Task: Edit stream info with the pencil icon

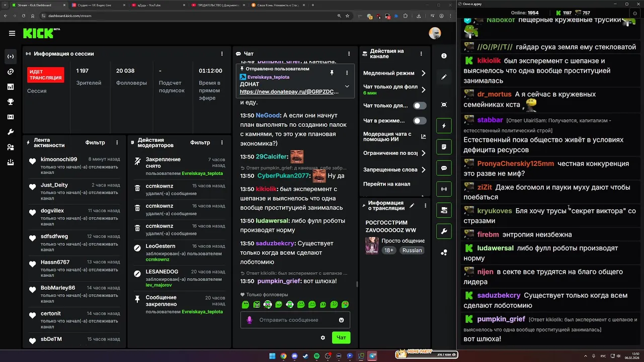Action: [x=412, y=205]
